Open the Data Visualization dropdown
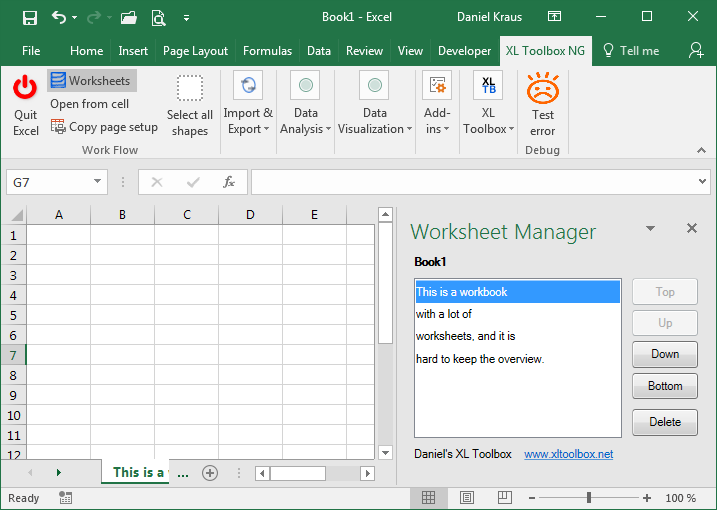The image size is (717, 510). [375, 104]
